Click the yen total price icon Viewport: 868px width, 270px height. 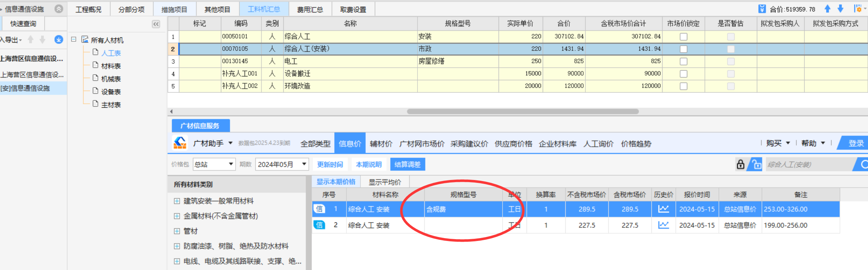(762, 9)
